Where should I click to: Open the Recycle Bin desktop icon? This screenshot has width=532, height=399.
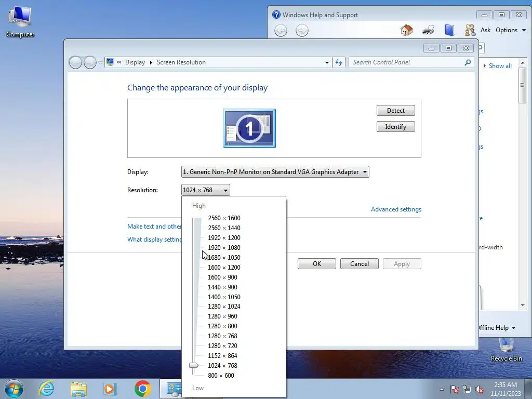pos(506,350)
